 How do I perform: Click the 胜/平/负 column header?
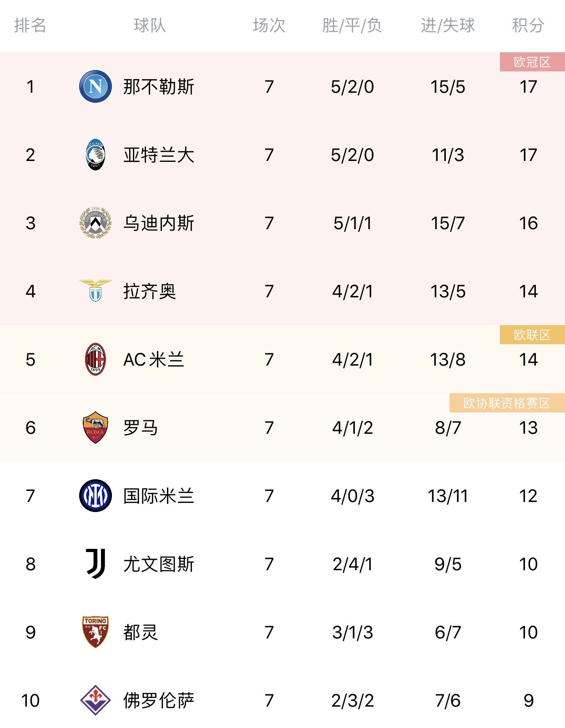352,25
